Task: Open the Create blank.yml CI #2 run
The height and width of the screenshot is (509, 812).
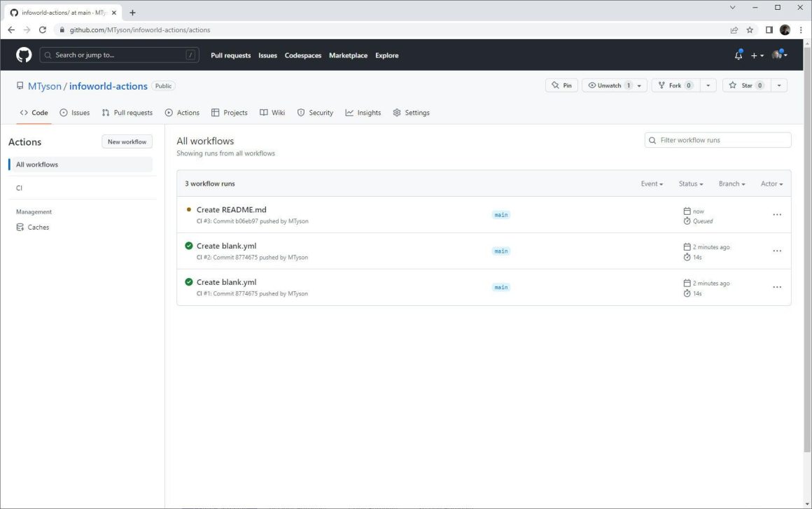Action: (226, 246)
